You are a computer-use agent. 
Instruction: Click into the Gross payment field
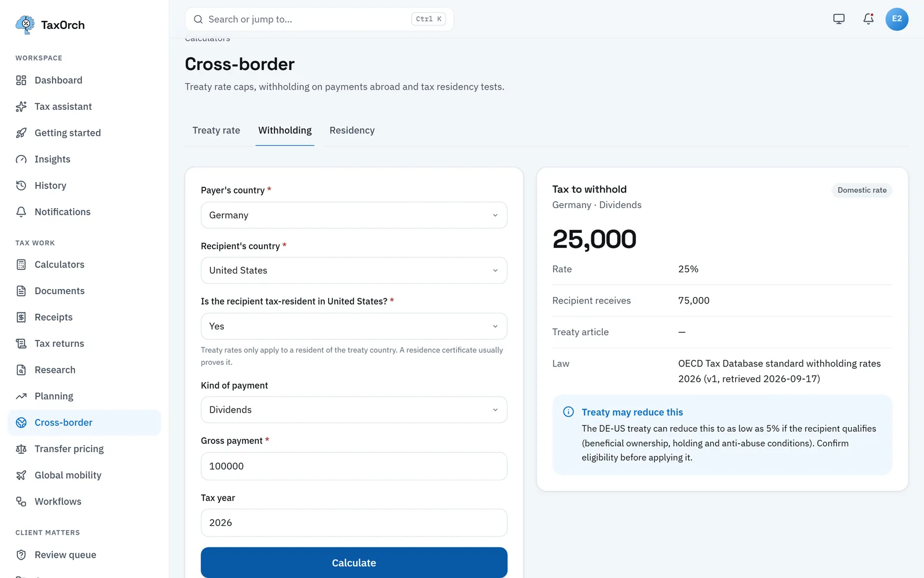[354, 466]
